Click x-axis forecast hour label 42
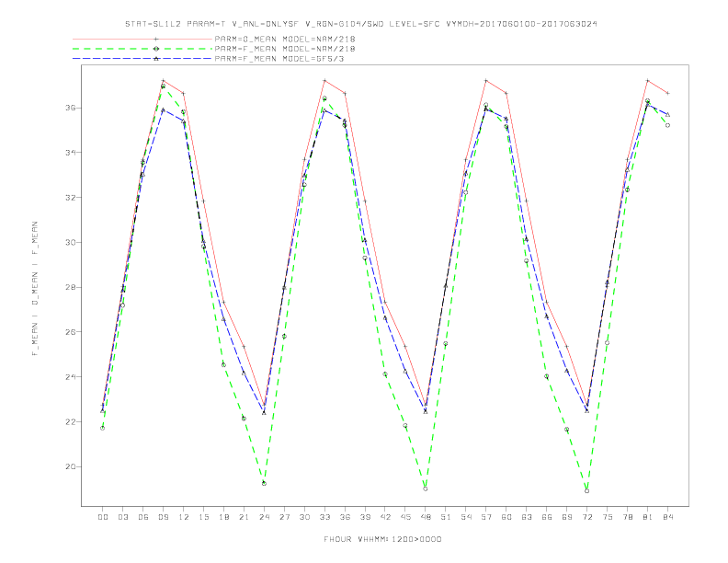Screen dimensions: 728x563 385,517
